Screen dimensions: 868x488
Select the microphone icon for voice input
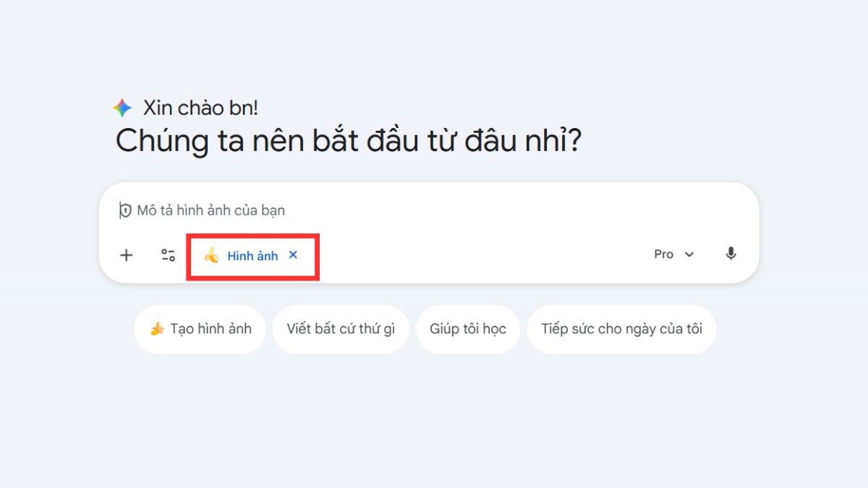(731, 254)
